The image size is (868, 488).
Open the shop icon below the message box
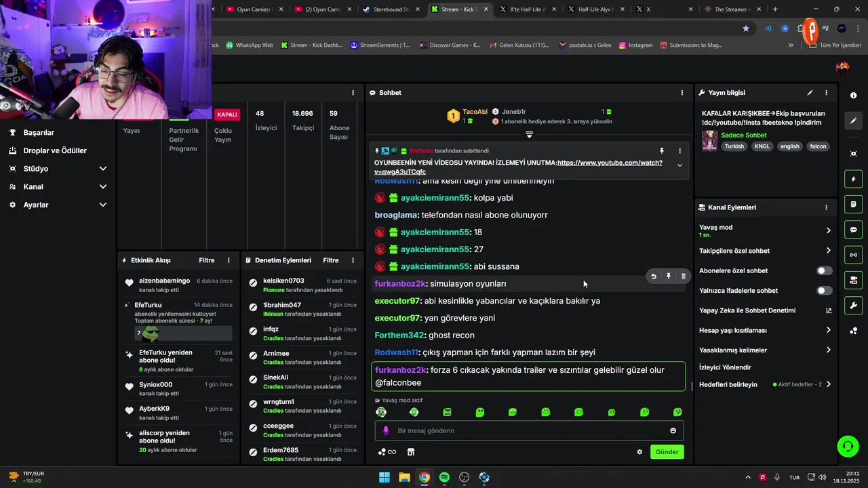coord(410,452)
